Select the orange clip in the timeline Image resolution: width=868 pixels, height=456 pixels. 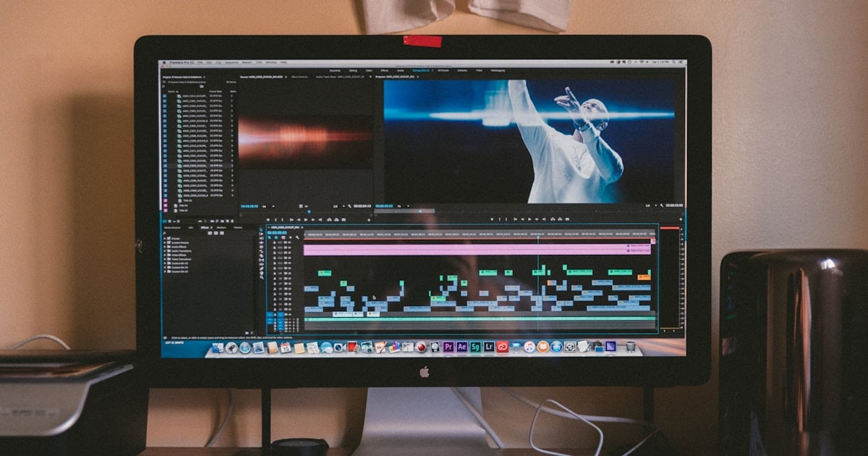click(x=643, y=276)
